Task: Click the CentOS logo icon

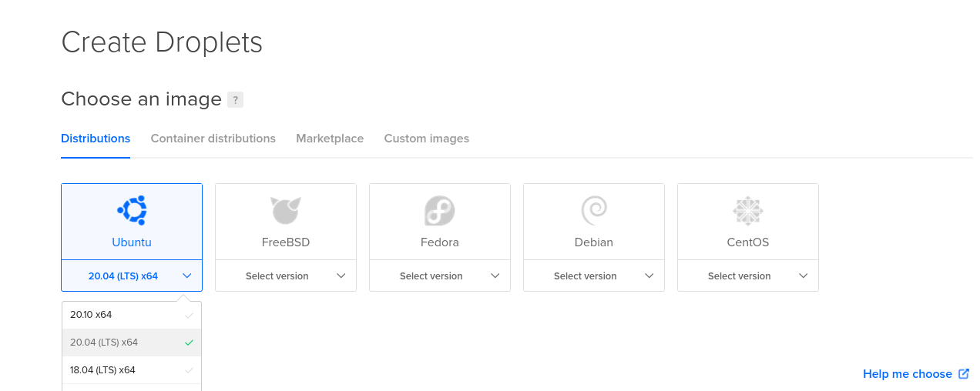Action: click(x=747, y=210)
